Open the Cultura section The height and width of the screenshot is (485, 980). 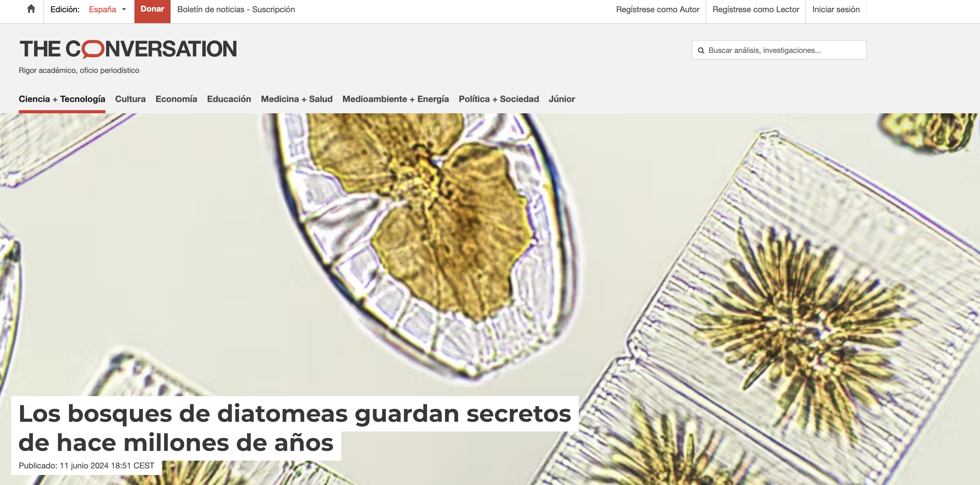[x=130, y=99]
